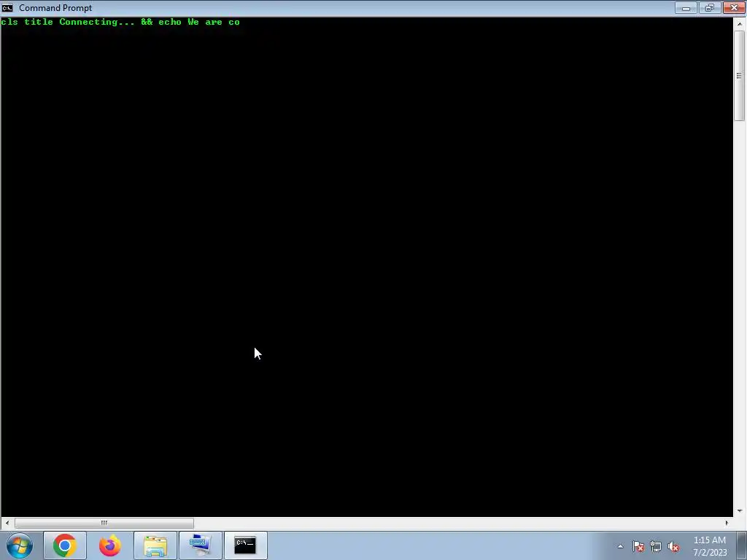Click the vertical scrollbar down arrow
The image size is (747, 560).
pos(740,511)
